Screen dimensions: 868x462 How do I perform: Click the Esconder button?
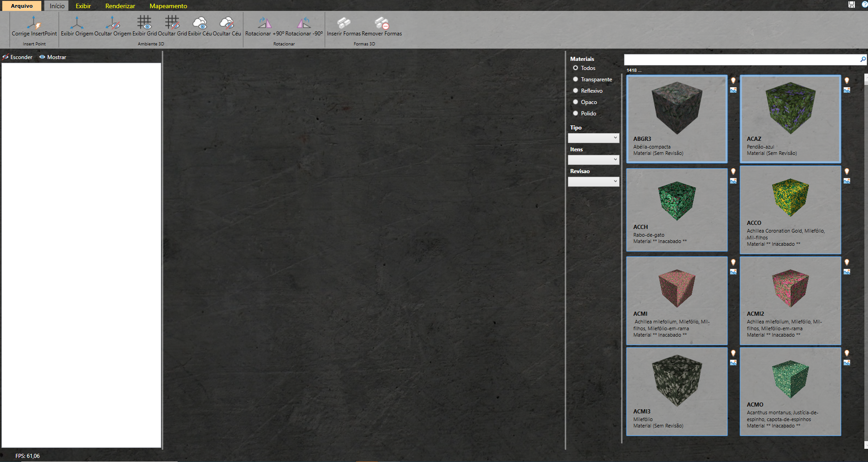(x=18, y=57)
